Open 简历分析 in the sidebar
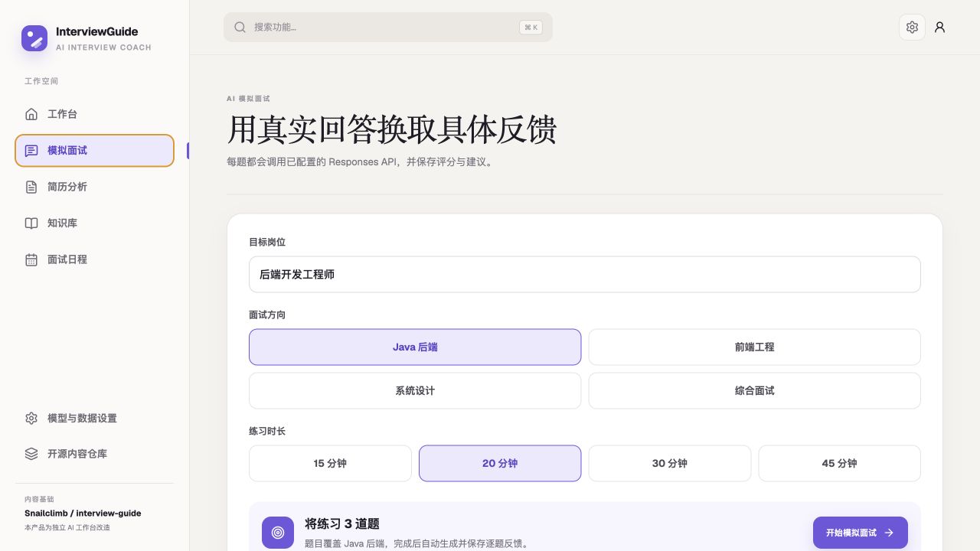 tap(94, 187)
